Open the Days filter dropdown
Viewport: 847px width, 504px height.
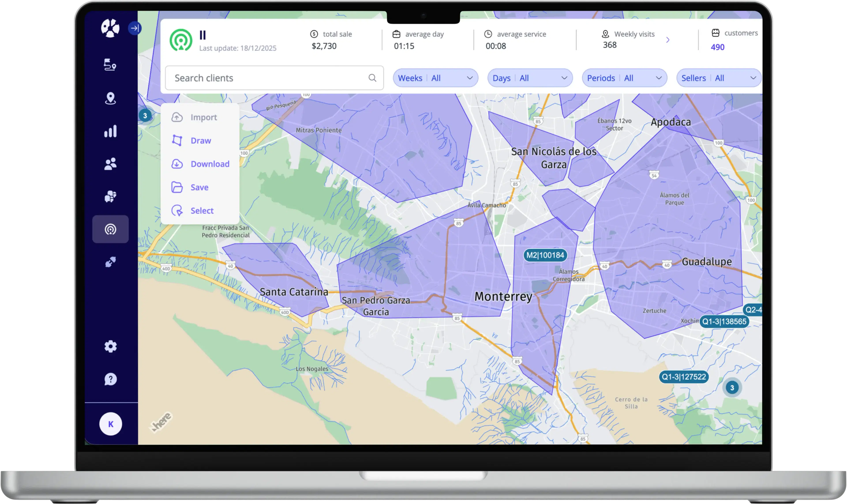pos(530,78)
